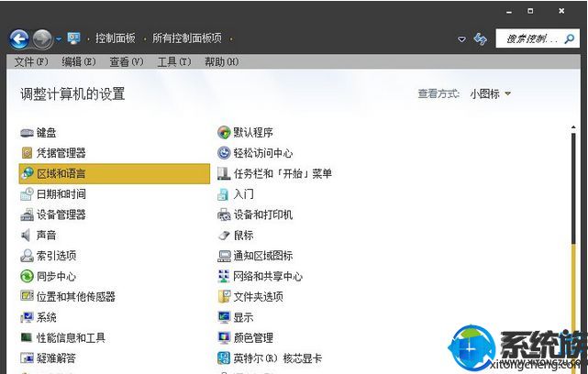
Task: Click the Troubleshooting (疑难解答) icon
Action: click(x=27, y=357)
